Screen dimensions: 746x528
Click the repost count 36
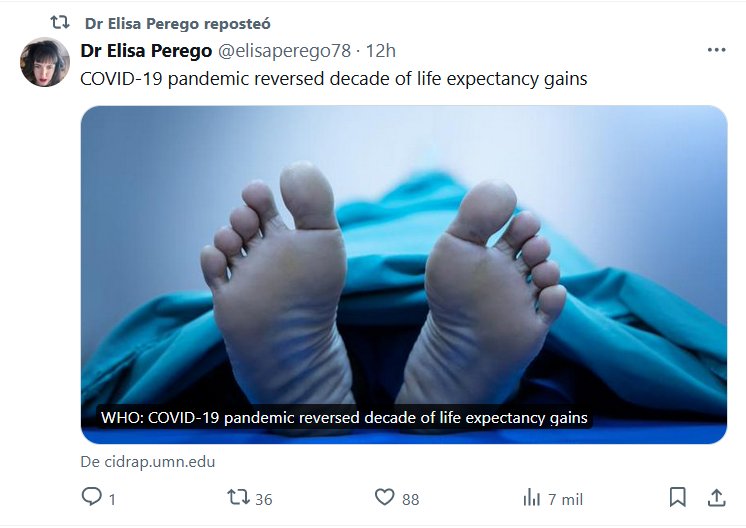click(264, 499)
